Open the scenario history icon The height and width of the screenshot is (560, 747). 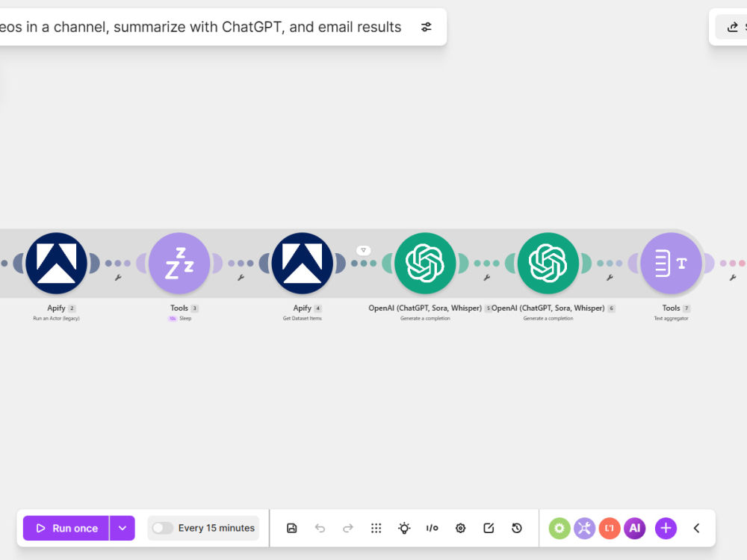[x=516, y=528]
